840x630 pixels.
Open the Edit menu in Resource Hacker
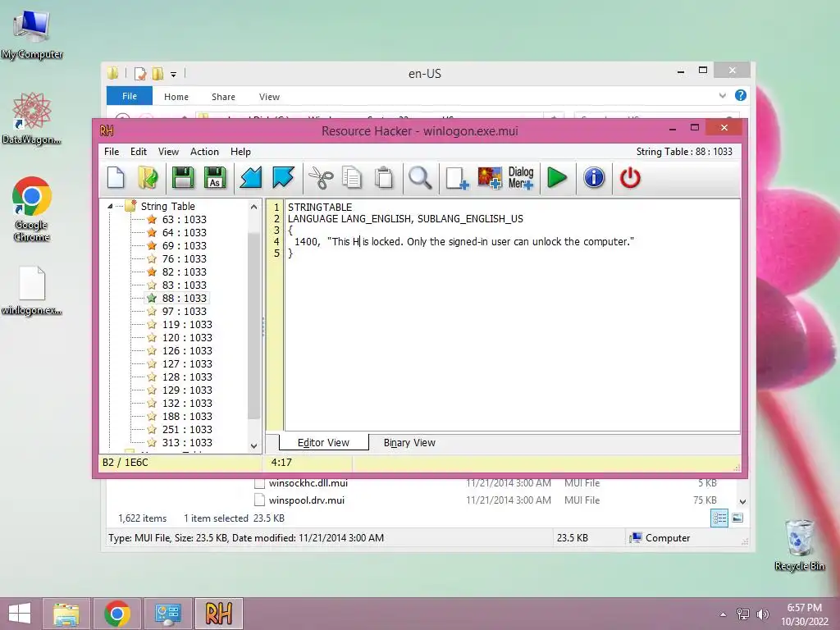[x=138, y=152]
